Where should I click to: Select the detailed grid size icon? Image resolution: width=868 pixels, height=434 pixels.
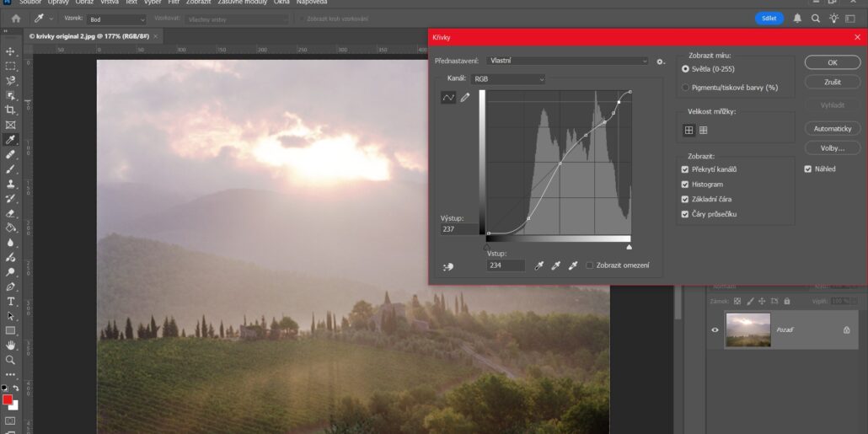(703, 130)
